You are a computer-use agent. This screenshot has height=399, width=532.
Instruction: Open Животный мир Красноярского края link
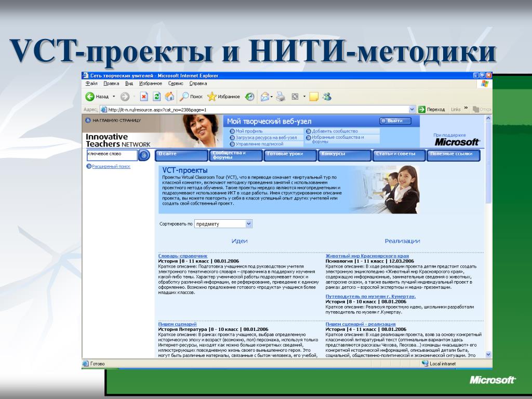[x=367, y=256]
